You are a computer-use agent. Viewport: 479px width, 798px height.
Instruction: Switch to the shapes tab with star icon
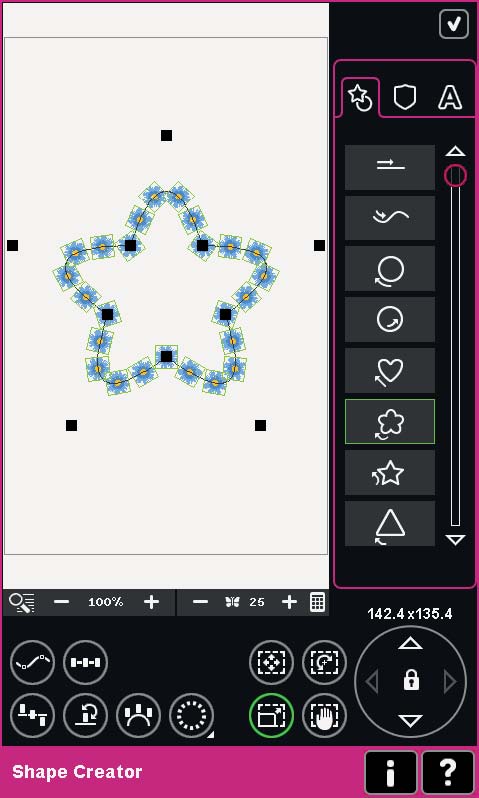coord(360,98)
